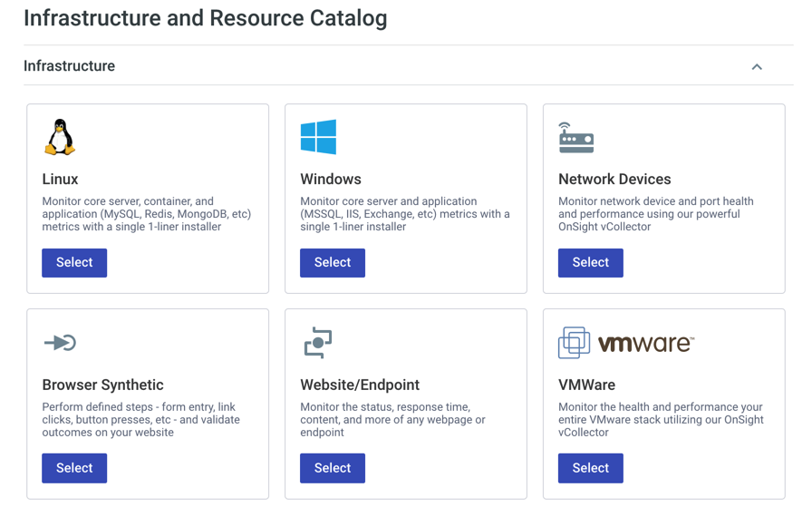Click the VMware logo icon

coord(626,343)
